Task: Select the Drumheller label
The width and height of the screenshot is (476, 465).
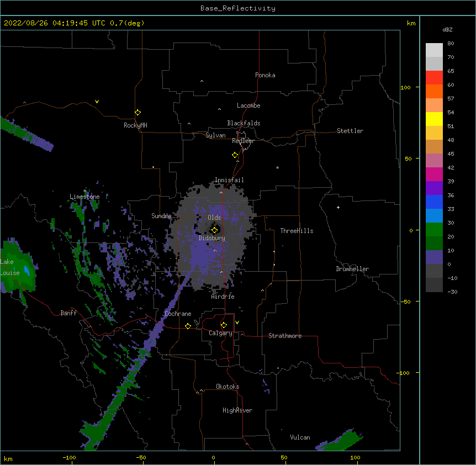Action: pos(352,269)
